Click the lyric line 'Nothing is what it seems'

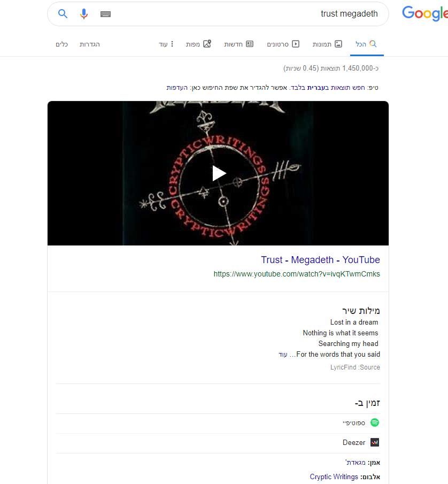pyautogui.click(x=341, y=333)
